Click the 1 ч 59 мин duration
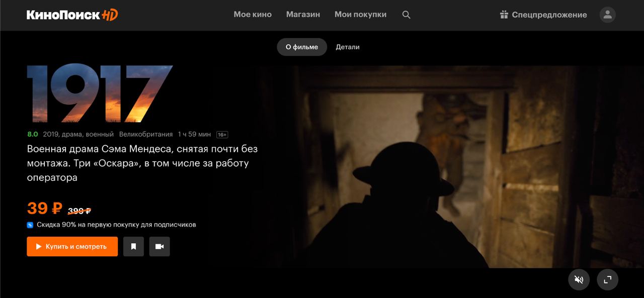The image size is (644, 298). pos(195,134)
